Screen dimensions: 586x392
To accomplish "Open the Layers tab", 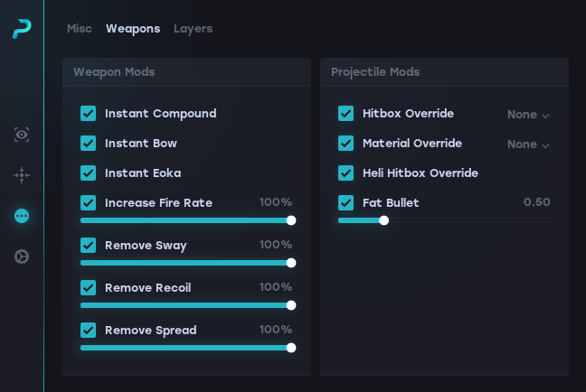I will pyautogui.click(x=193, y=29).
